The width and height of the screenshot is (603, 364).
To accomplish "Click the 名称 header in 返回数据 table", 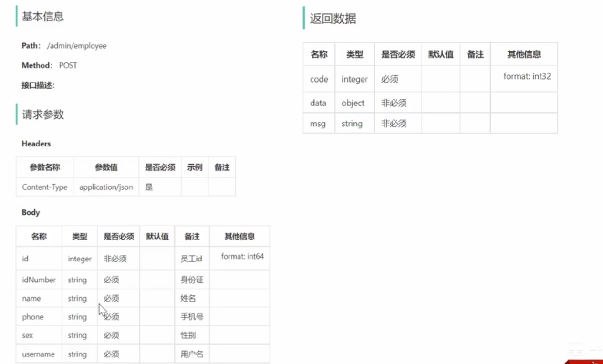I will (319, 54).
